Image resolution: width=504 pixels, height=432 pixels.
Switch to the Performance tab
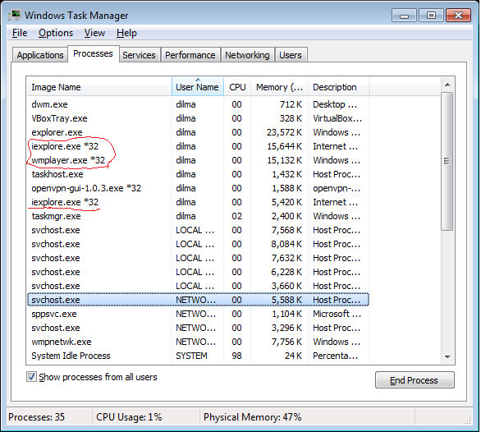coord(190,55)
